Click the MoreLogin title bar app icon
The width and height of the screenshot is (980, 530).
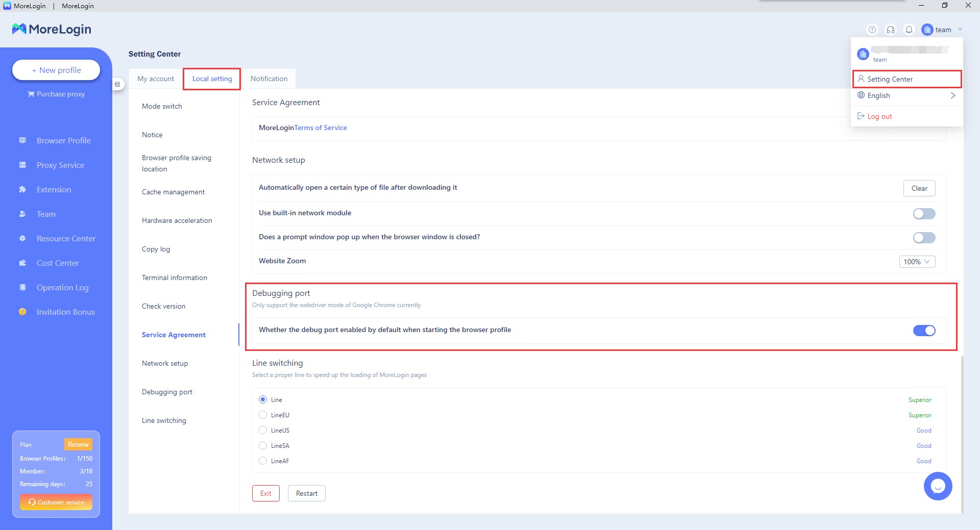[7, 6]
